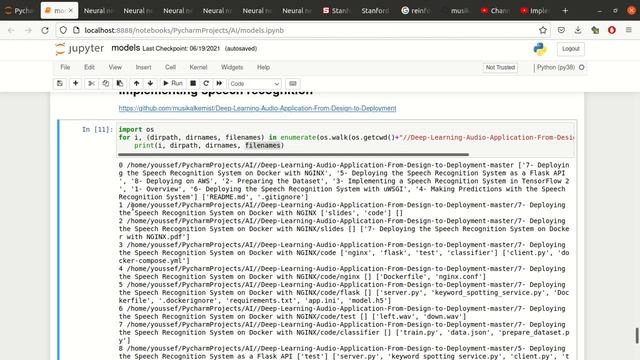Open the Edit menu
Image resolution: width=640 pixels, height=360 pixels.
coord(89,67)
